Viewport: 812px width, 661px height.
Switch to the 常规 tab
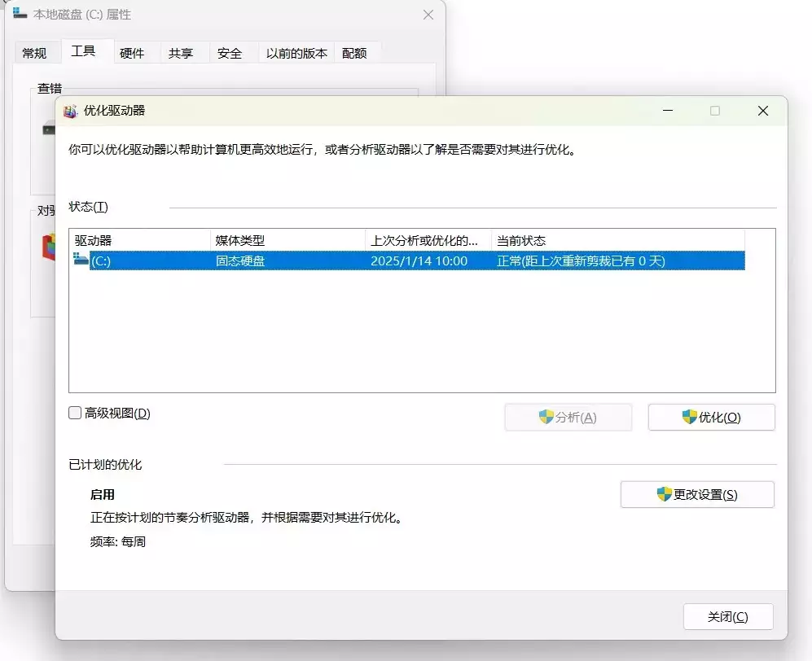click(36, 52)
